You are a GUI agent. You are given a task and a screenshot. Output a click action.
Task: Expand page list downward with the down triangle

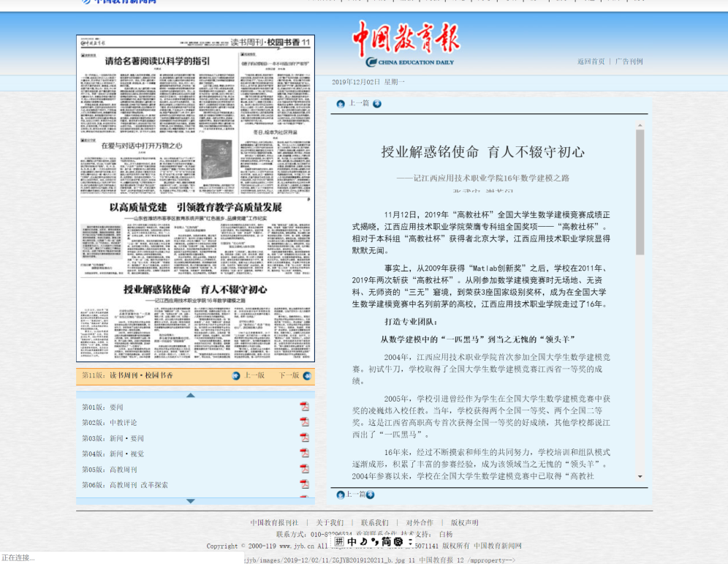pos(190,501)
